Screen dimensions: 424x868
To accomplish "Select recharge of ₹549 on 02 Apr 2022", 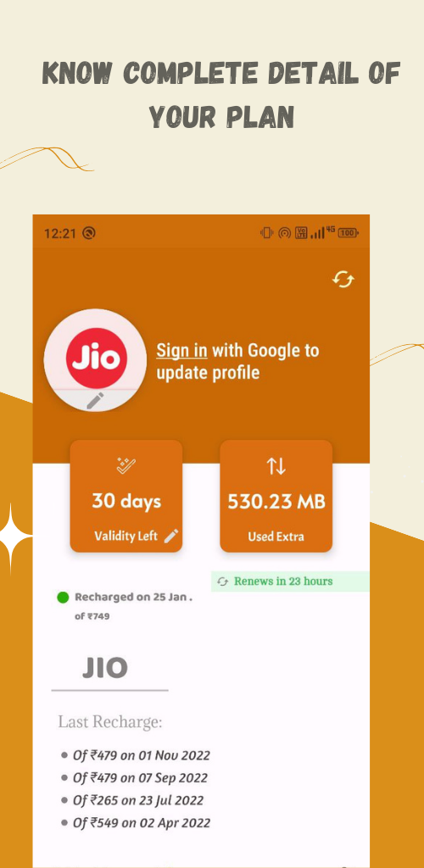I will click(141, 822).
